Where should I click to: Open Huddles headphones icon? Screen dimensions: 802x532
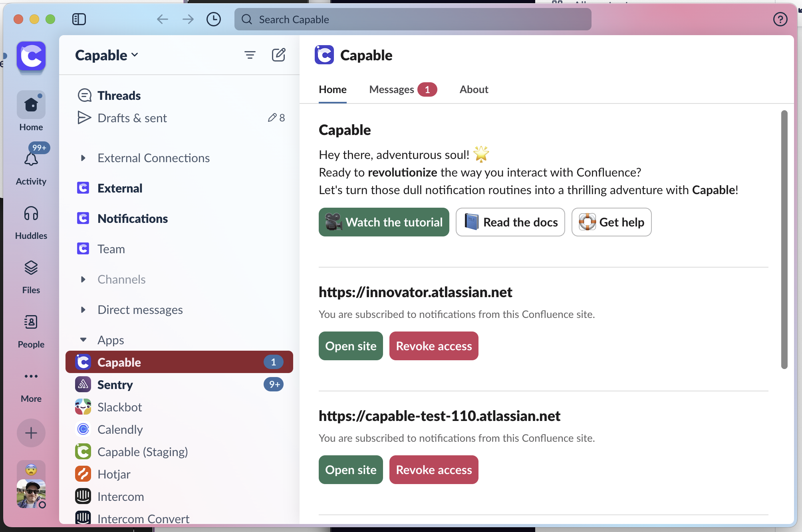click(31, 214)
